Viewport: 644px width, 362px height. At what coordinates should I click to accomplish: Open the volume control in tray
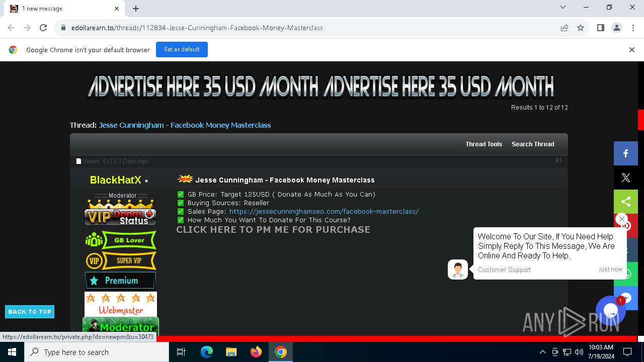[579, 352]
